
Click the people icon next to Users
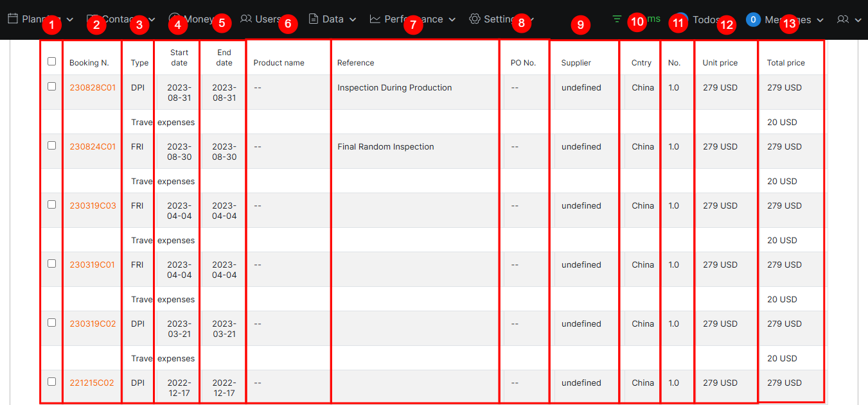pyautogui.click(x=245, y=19)
